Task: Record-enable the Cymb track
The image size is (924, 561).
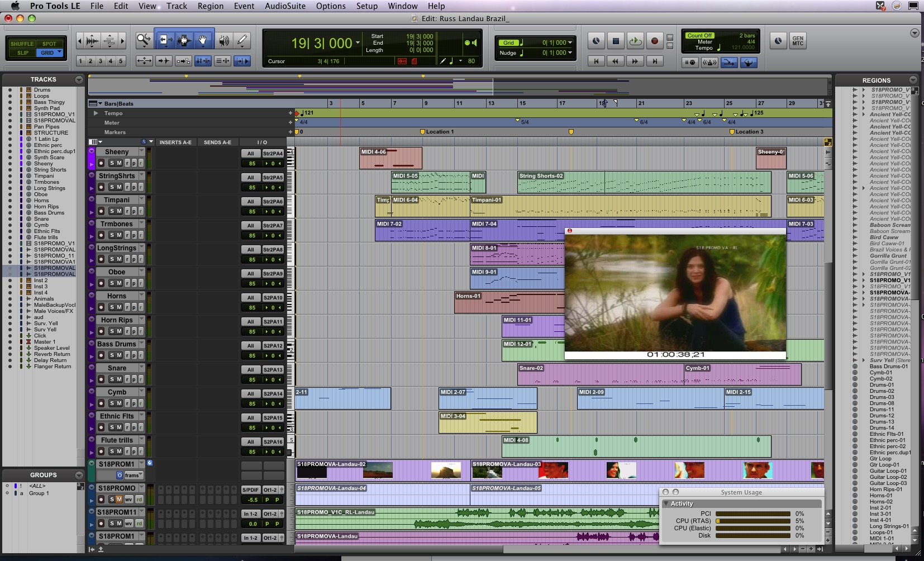Action: 101,403
